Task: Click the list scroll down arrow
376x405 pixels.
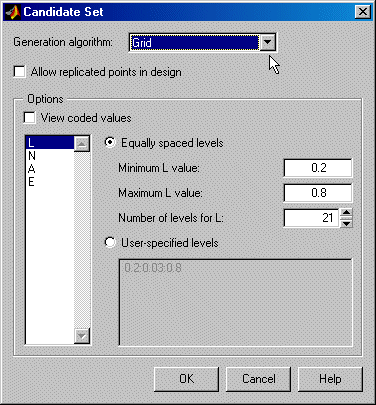Action: tap(82, 336)
